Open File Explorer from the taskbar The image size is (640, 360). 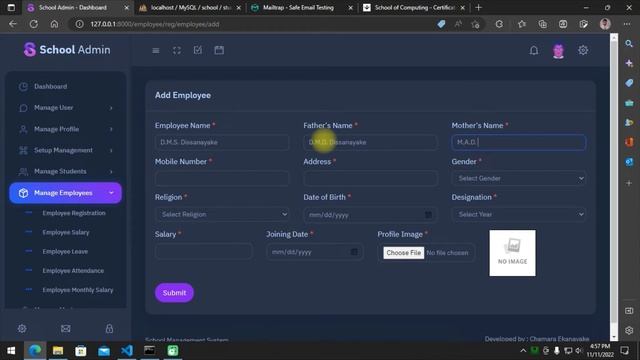58,351
